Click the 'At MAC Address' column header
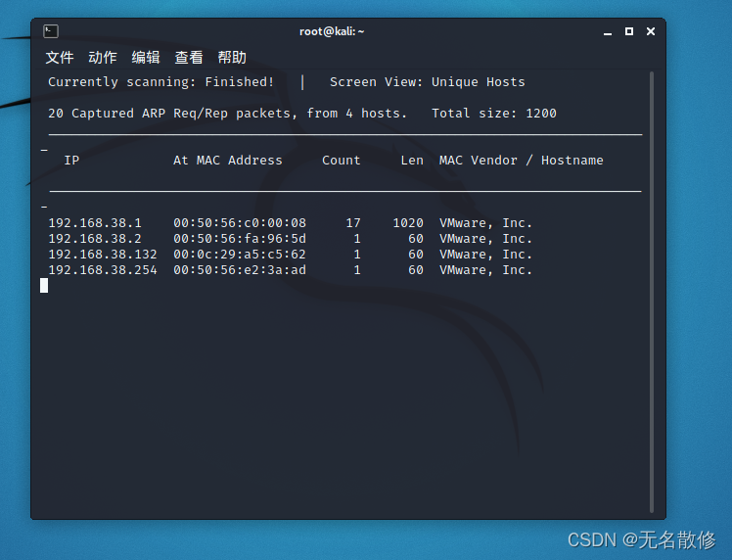The width and height of the screenshot is (732, 560). [x=228, y=161]
